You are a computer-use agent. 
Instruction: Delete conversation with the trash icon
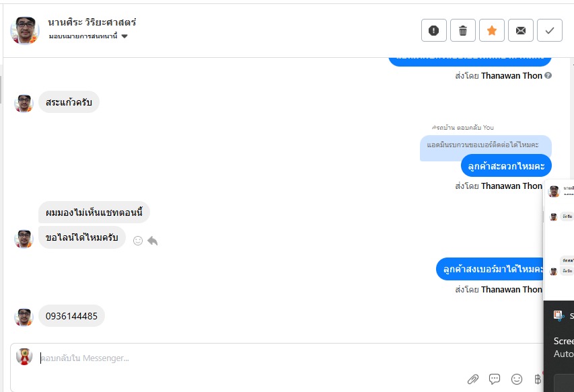coord(463,30)
